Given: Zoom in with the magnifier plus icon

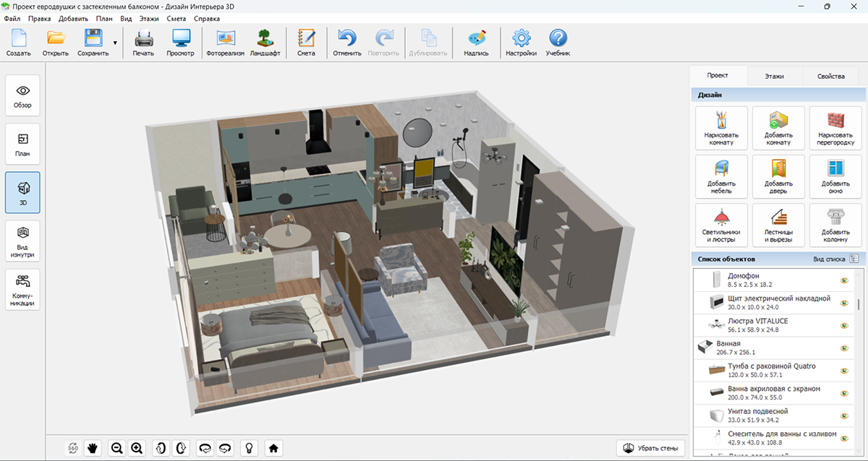Looking at the screenshot, I should [137, 448].
